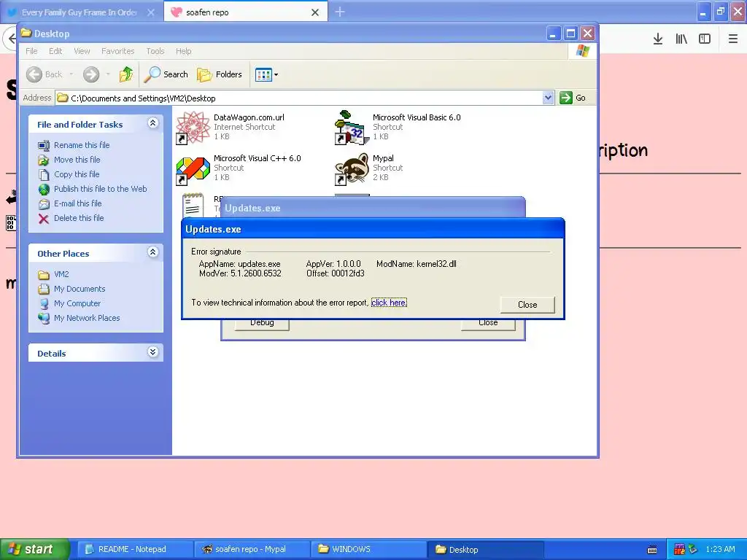This screenshot has height=560, width=747.
Task: Open browser Library icon
Action: pos(681,39)
